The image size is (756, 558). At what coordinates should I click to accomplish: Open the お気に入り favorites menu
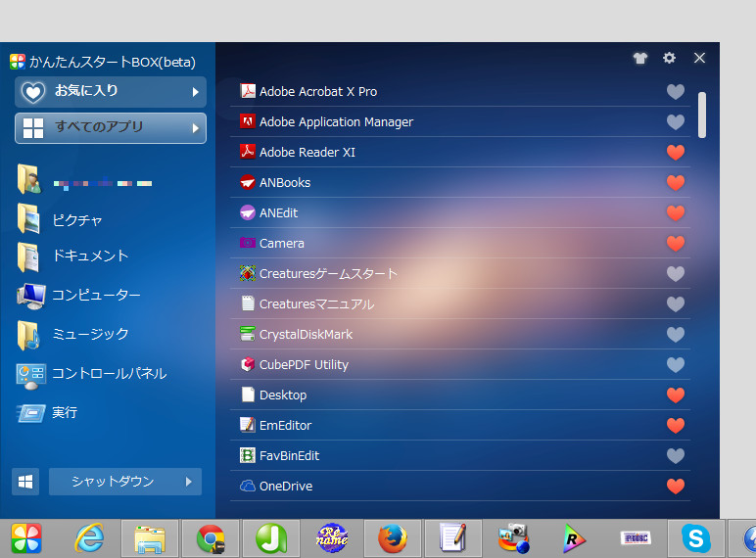tap(111, 92)
